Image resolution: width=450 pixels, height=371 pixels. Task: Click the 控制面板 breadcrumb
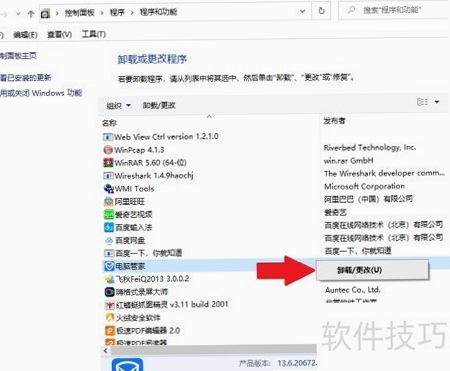(80, 13)
